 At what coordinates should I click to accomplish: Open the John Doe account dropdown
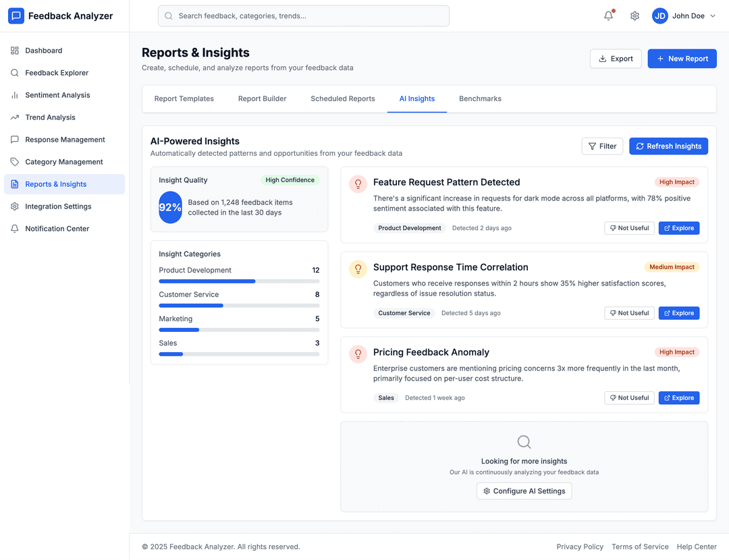coord(684,16)
